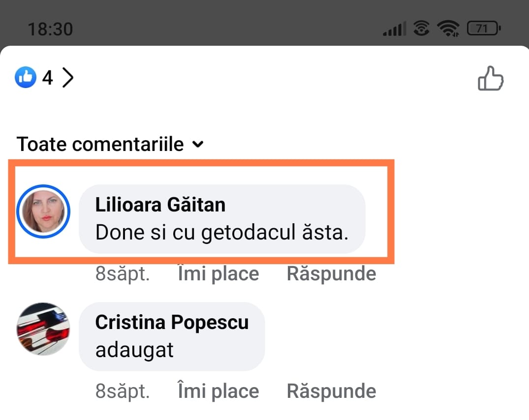Open the reactions list chevron arrow
The height and width of the screenshot is (420, 529).
68,78
